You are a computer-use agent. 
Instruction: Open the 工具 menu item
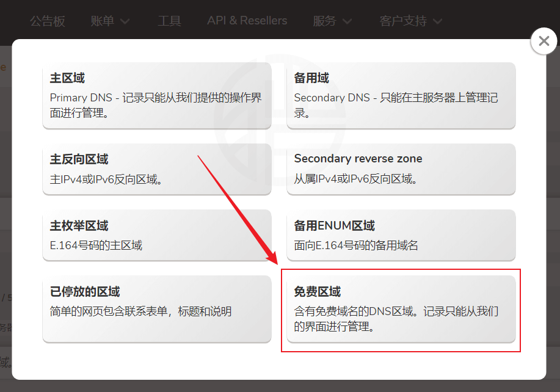point(169,21)
